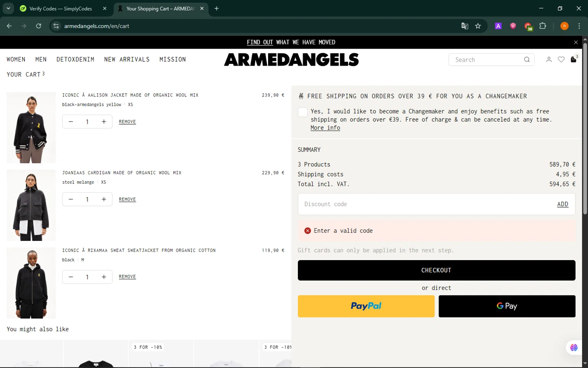Dismiss the announcement banner
This screenshot has height=368, width=588.
point(576,42)
